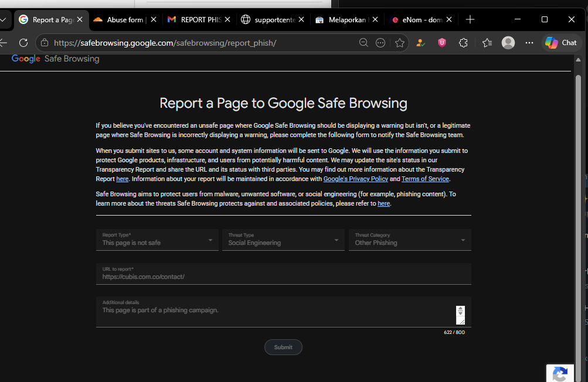
Task: Open Google's Privacy Policy link
Action: [355, 179]
